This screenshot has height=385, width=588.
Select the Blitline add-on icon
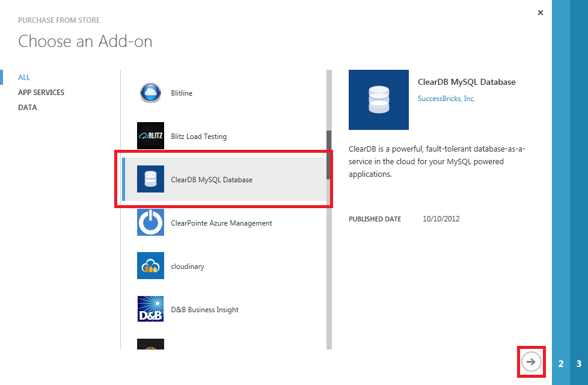pos(150,93)
